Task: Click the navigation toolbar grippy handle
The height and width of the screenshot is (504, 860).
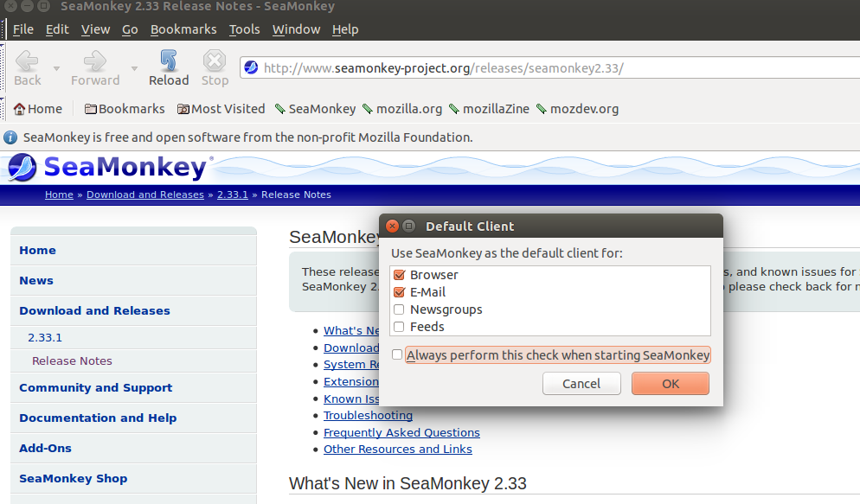Action: (3, 68)
